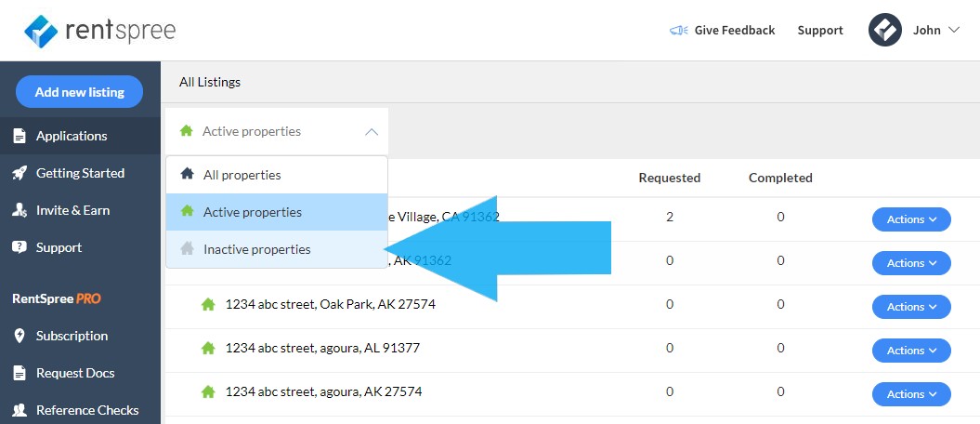Click the Add new listing button
This screenshot has width=980, height=424.
pyautogui.click(x=79, y=92)
